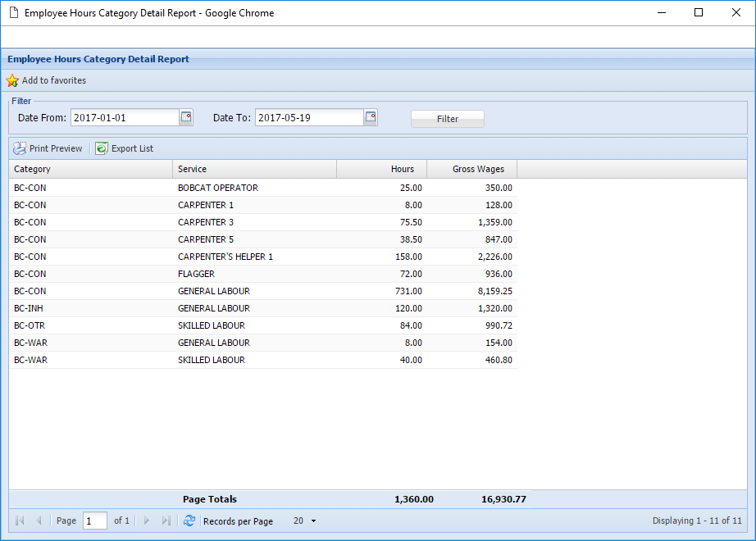Viewport: 756px width, 541px height.
Task: Click inside the Page number field
Action: point(94,521)
